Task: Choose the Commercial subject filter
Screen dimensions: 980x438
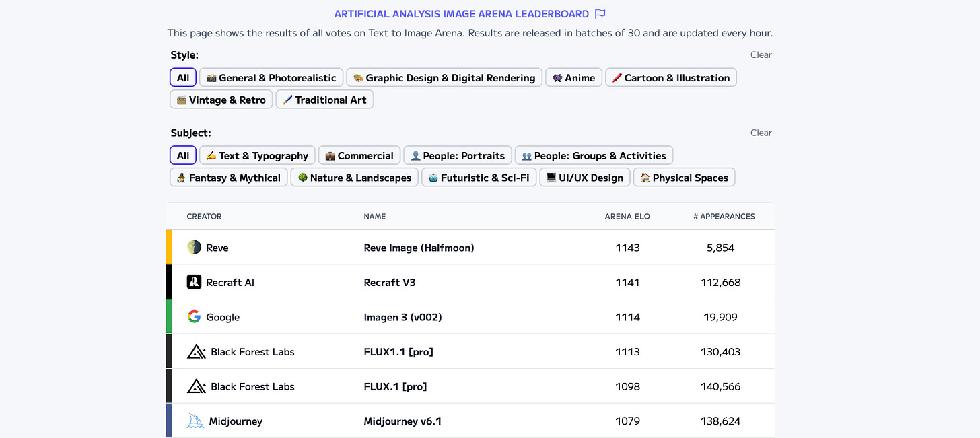Action: tap(359, 155)
